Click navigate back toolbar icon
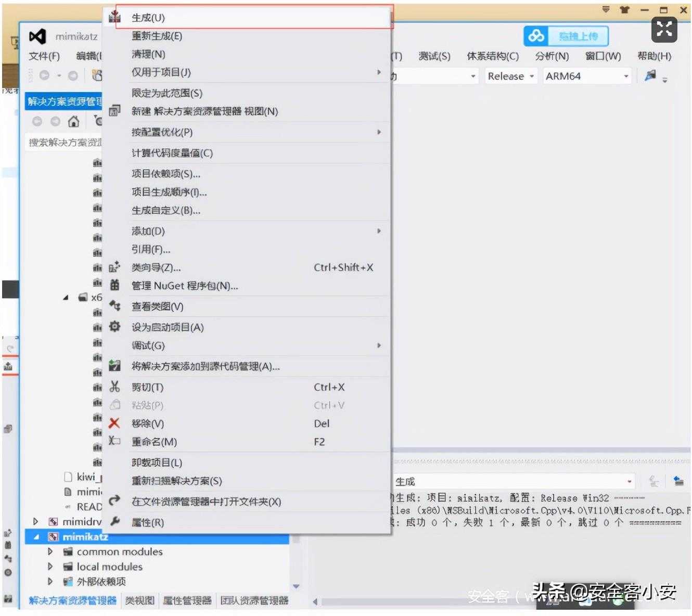This screenshot has height=616, width=692. (x=44, y=76)
